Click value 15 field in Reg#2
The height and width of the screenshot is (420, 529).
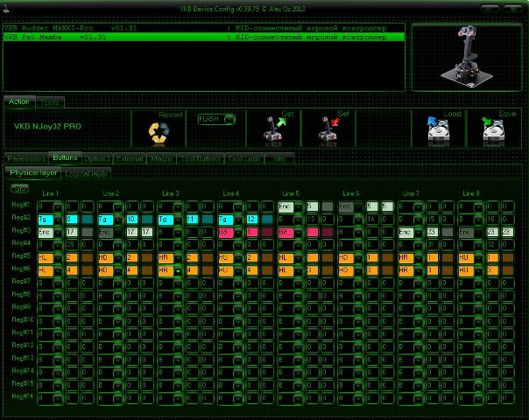point(432,220)
